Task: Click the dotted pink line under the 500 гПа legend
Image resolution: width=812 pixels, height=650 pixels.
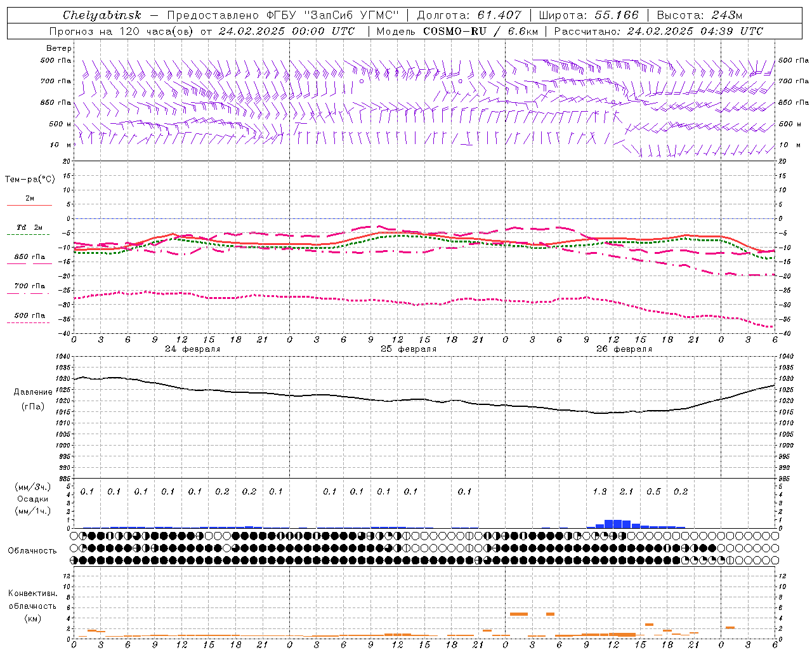Action: point(29,323)
